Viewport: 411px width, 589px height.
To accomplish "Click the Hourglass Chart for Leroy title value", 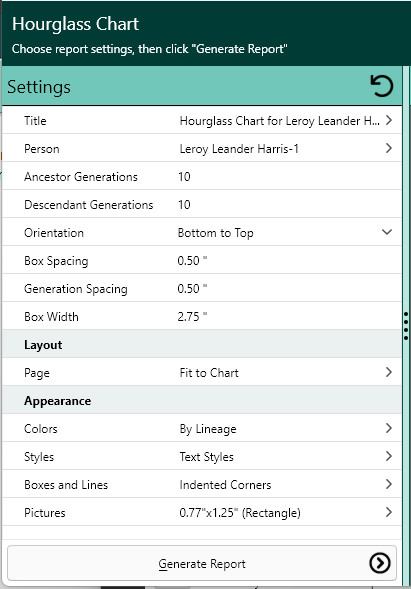I will pyautogui.click(x=280, y=121).
